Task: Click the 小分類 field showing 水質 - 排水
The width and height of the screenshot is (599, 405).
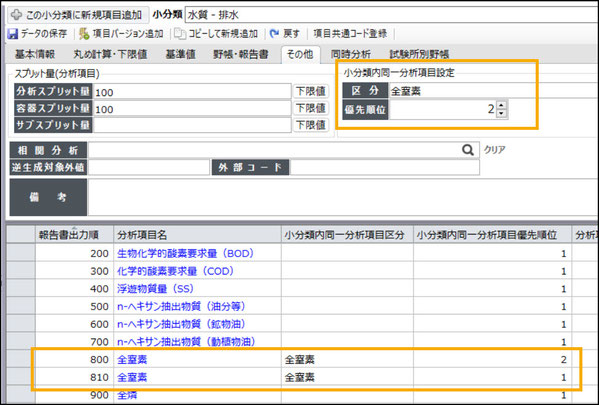Action: [x=392, y=15]
